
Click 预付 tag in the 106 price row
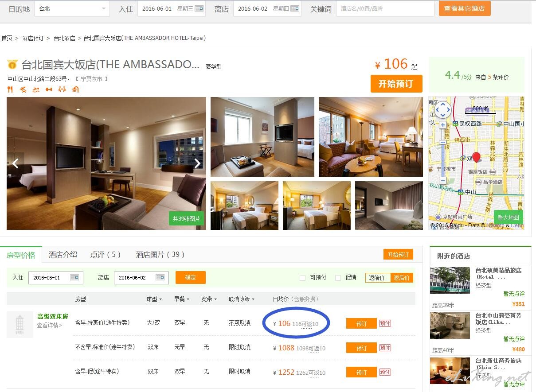pos(385,323)
